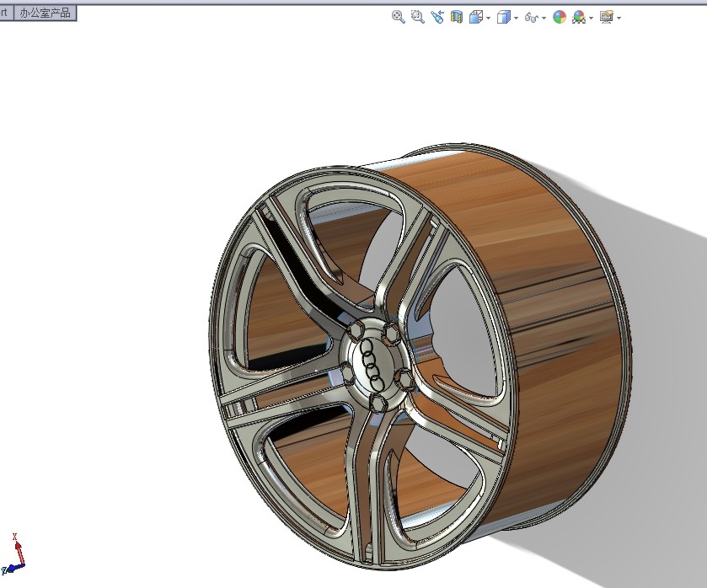Open the Edit Appearance color ball
The height and width of the screenshot is (588, 707).
(x=559, y=17)
